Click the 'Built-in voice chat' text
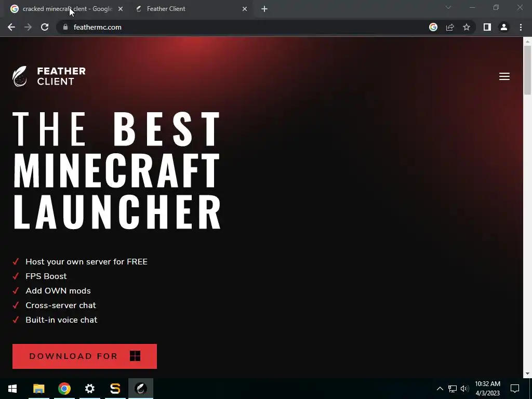The height and width of the screenshot is (399, 532). coord(61,320)
